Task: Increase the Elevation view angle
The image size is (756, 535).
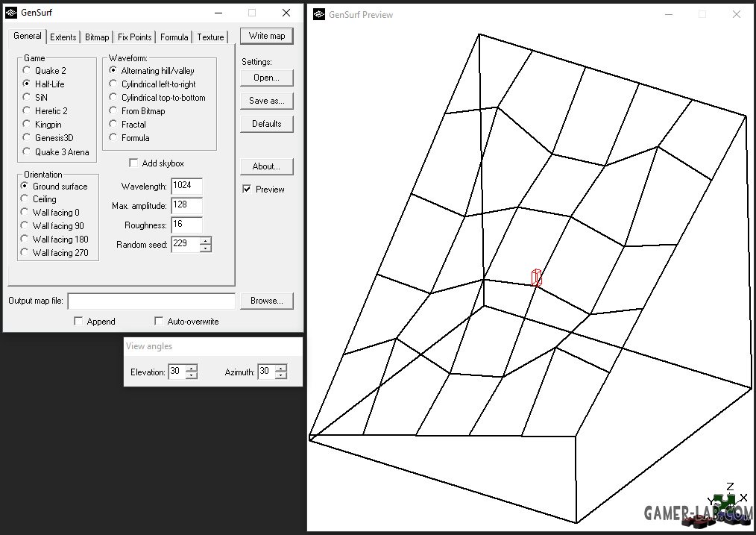Action: (x=192, y=369)
